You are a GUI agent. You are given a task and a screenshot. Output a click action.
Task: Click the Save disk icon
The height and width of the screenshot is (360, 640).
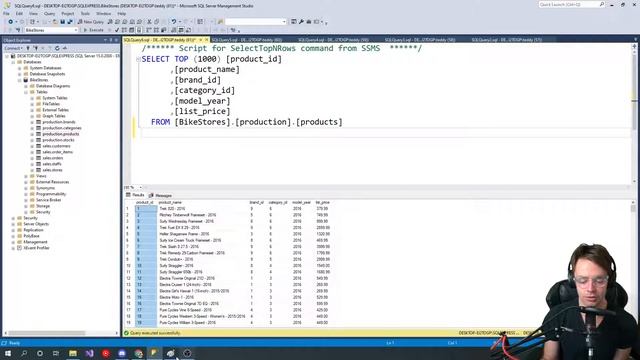pyautogui.click(x=62, y=22)
